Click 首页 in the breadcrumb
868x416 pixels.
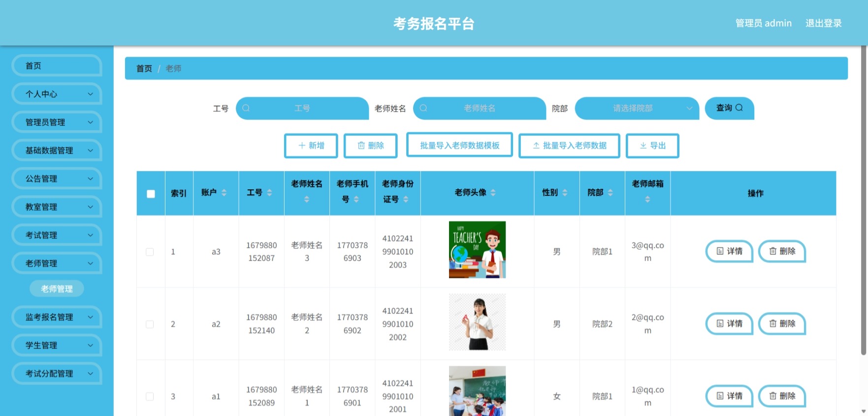pos(144,69)
